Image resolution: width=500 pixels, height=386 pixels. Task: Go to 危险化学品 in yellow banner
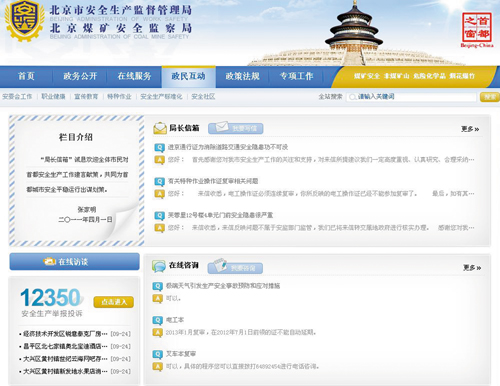click(429, 76)
